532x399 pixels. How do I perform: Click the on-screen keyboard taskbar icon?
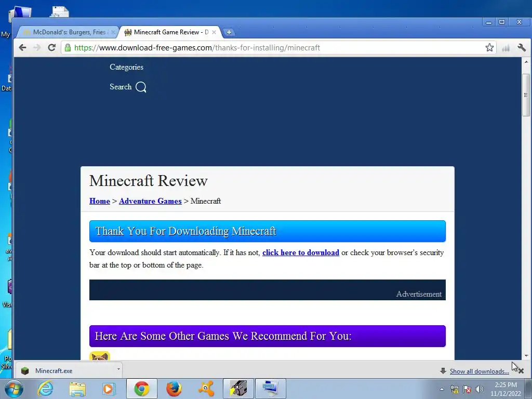pos(270,389)
